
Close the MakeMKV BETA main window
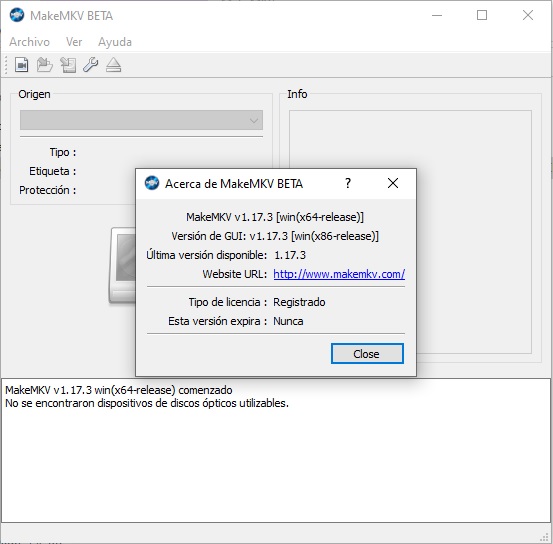[528, 15]
